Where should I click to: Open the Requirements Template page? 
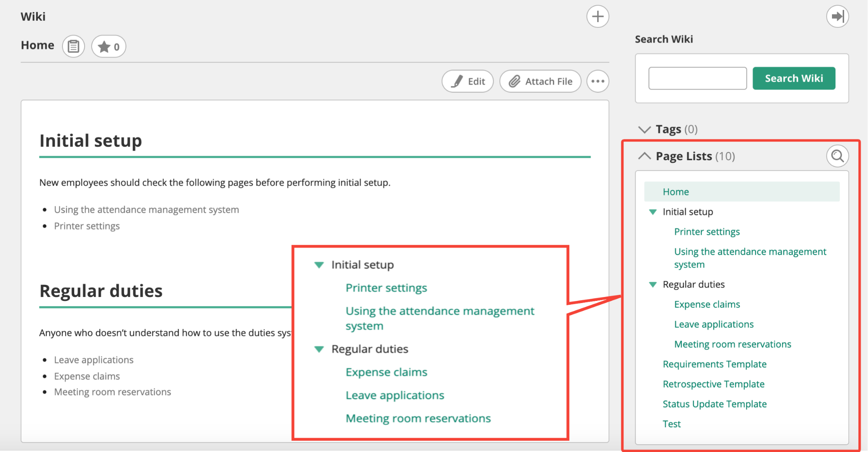coord(714,364)
